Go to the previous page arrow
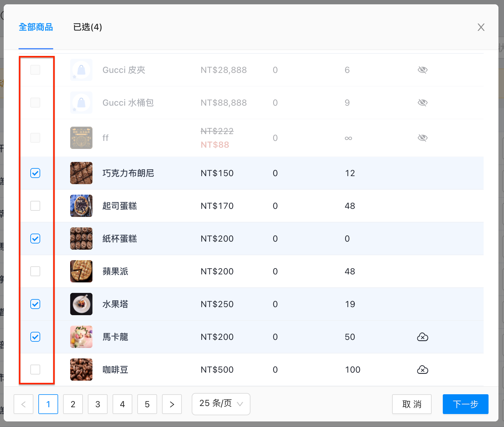This screenshot has height=427, width=504. [x=23, y=404]
